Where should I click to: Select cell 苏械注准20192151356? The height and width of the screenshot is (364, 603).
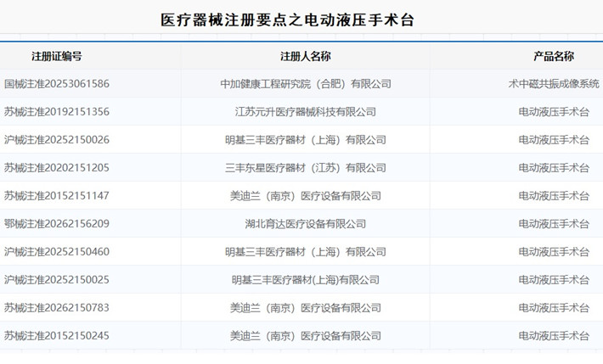pos(57,112)
